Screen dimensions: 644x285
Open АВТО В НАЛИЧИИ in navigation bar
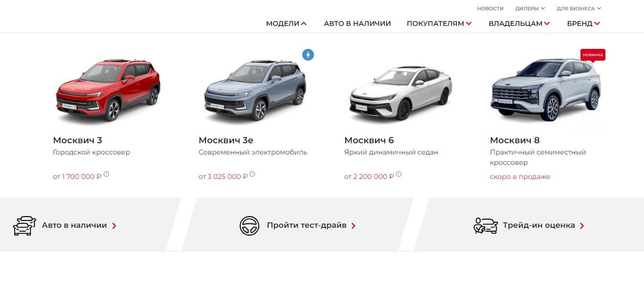(357, 23)
